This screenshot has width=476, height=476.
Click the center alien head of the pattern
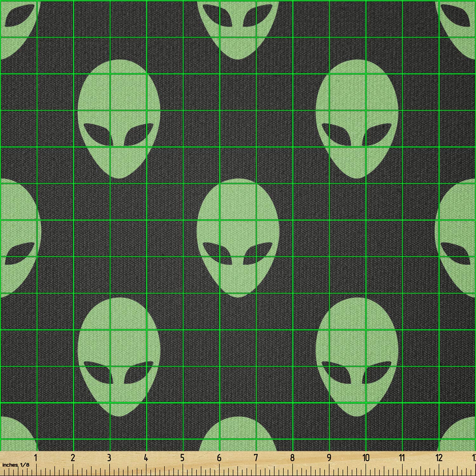238,238
